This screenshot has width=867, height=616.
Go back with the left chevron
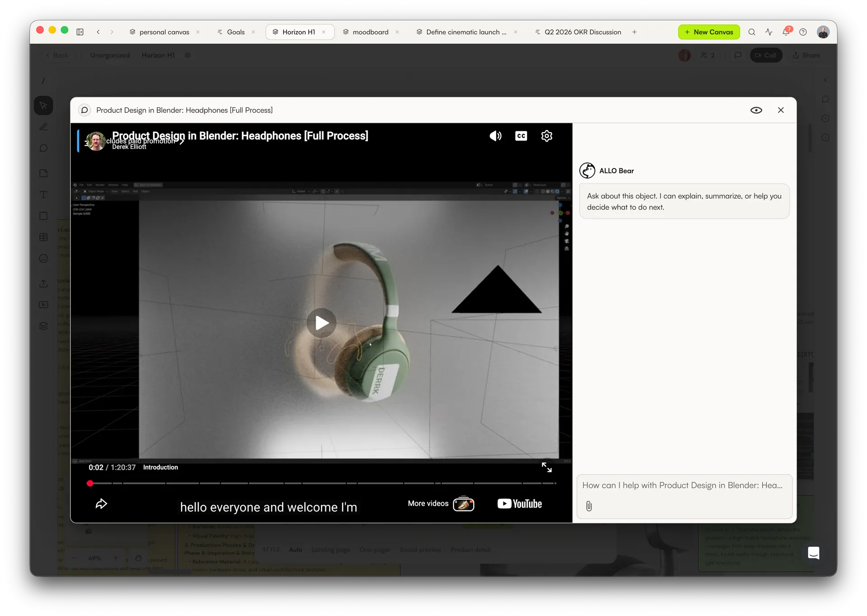click(x=98, y=32)
